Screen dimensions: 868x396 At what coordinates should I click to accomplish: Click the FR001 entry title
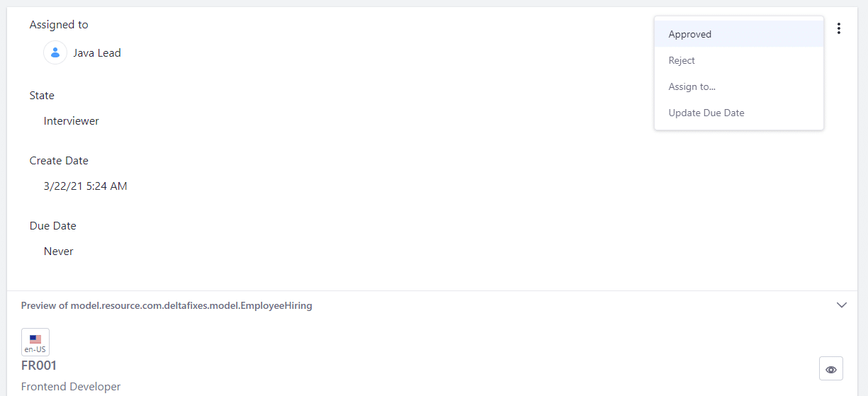pyautogui.click(x=39, y=366)
